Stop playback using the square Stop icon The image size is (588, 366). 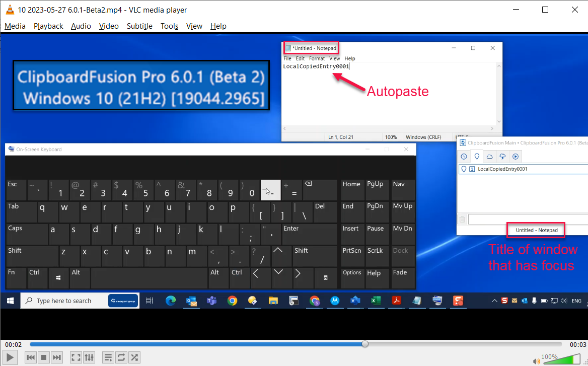(44, 357)
